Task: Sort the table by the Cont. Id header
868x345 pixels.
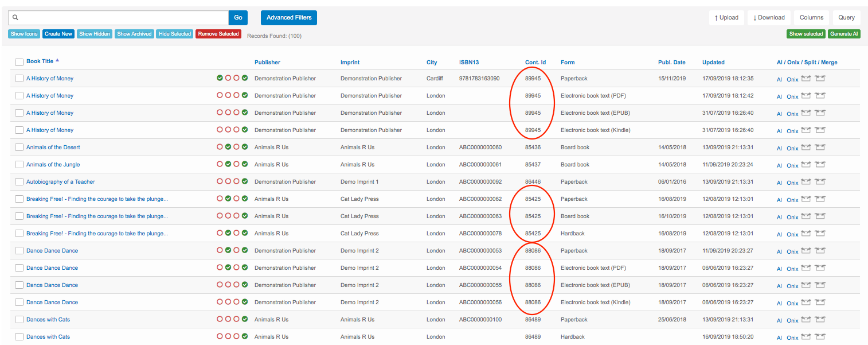Action: click(x=535, y=63)
